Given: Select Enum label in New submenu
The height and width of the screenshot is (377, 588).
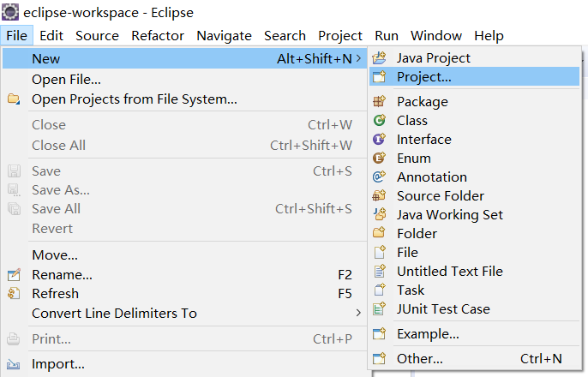Looking at the screenshot, I should [414, 159].
